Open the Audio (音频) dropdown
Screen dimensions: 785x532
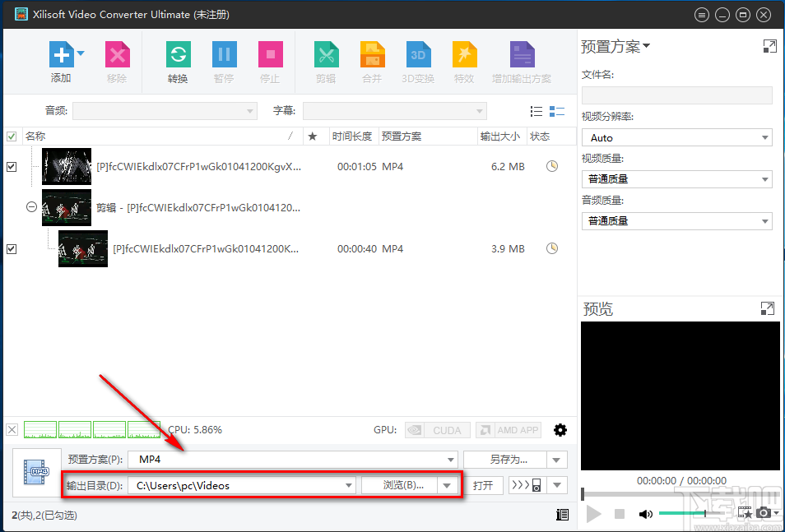point(165,111)
